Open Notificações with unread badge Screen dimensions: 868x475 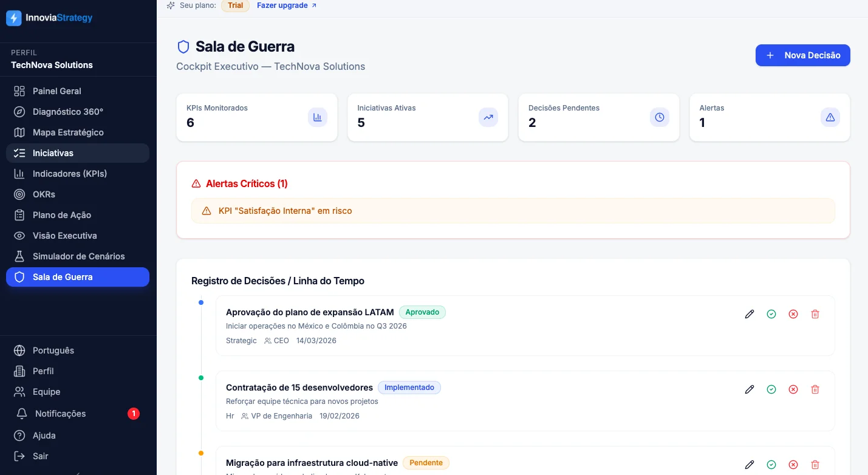coord(78,414)
